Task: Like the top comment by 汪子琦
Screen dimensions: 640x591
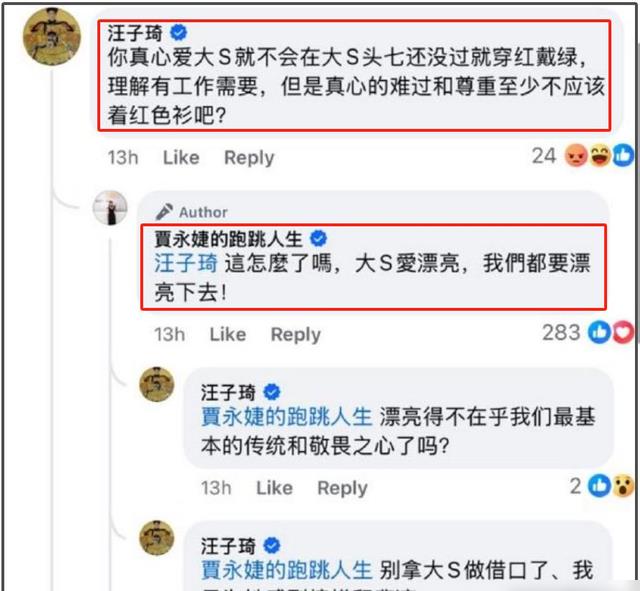Action: pos(181,158)
